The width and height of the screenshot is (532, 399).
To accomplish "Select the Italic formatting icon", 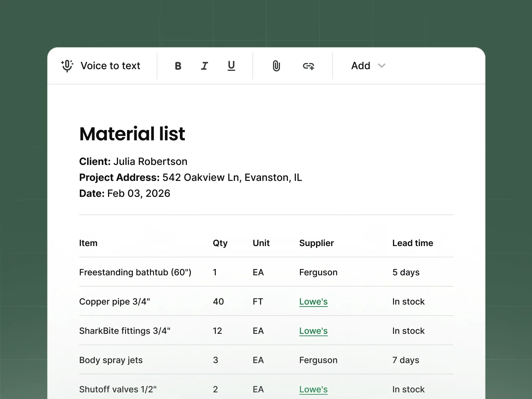I will [204, 66].
